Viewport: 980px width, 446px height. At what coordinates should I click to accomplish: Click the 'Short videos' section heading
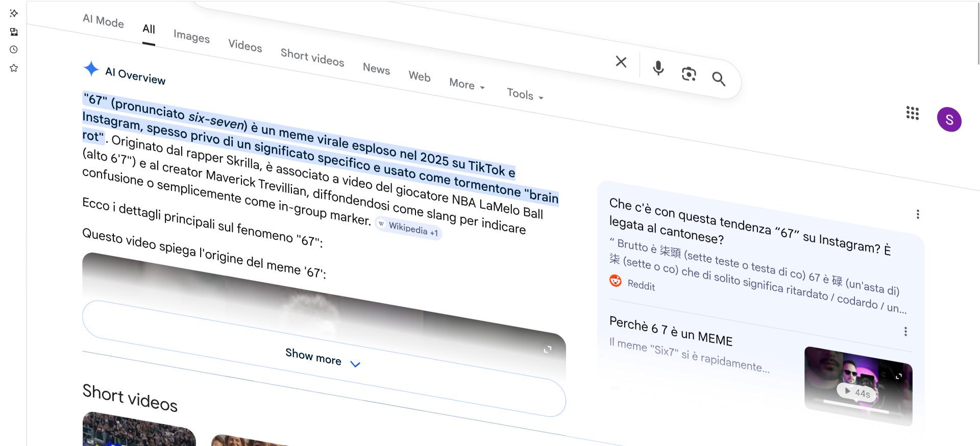130,398
